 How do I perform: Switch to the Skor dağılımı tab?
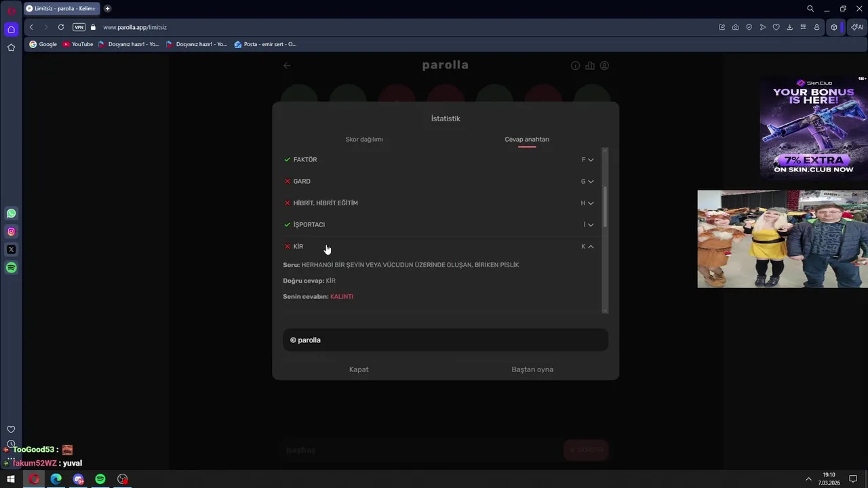tap(364, 140)
